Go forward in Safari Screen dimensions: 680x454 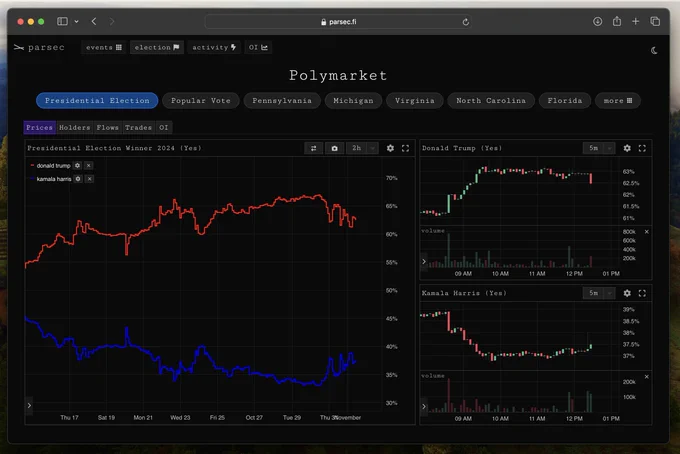[112, 21]
